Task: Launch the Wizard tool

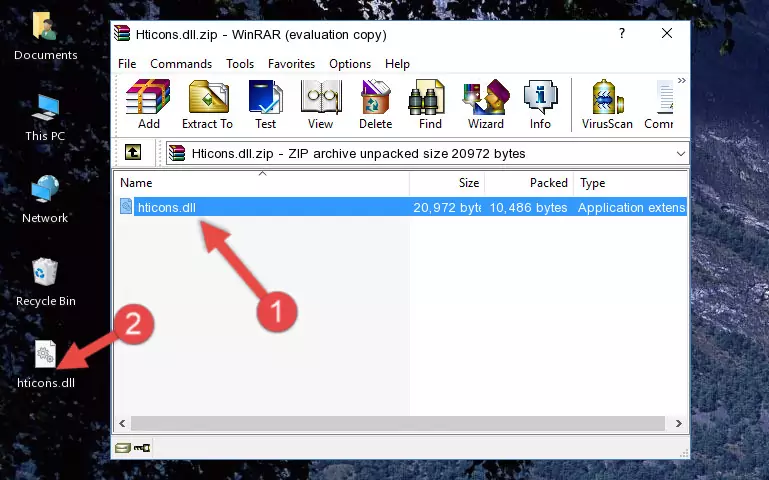Action: click(x=486, y=104)
